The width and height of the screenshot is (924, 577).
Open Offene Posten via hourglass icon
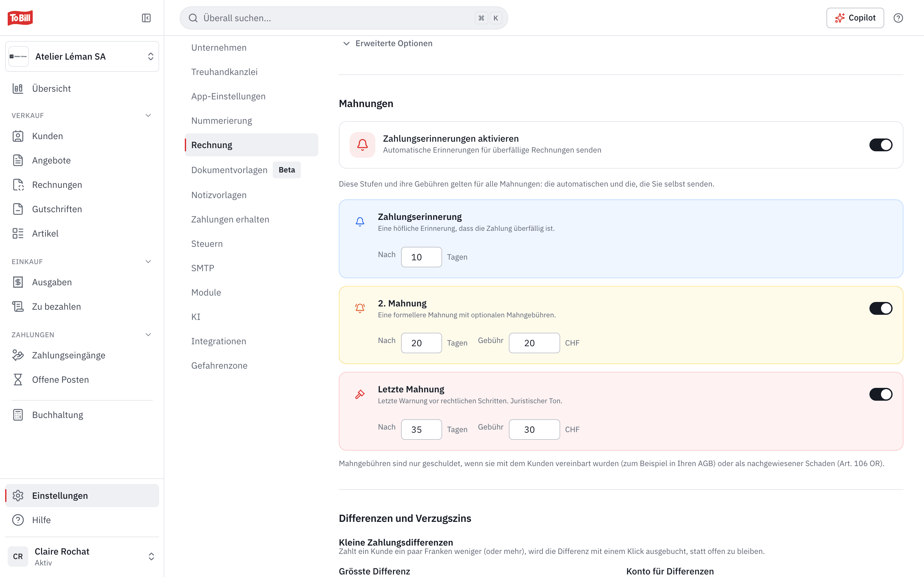coord(18,380)
